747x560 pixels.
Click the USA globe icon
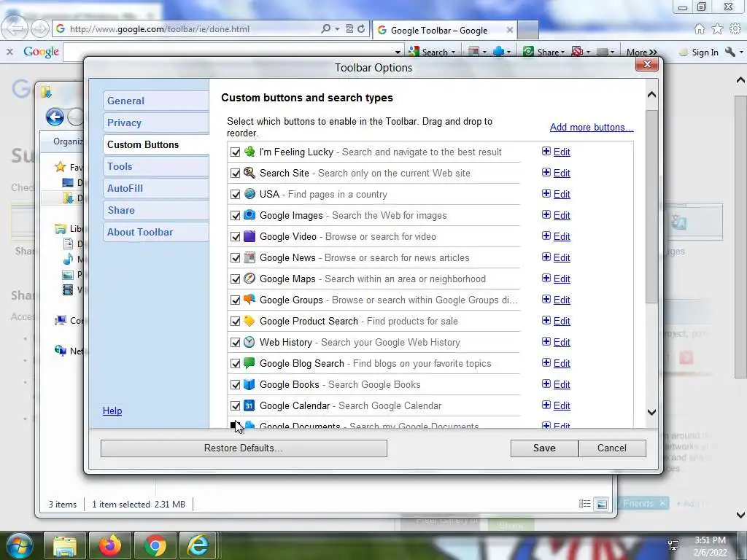point(249,194)
